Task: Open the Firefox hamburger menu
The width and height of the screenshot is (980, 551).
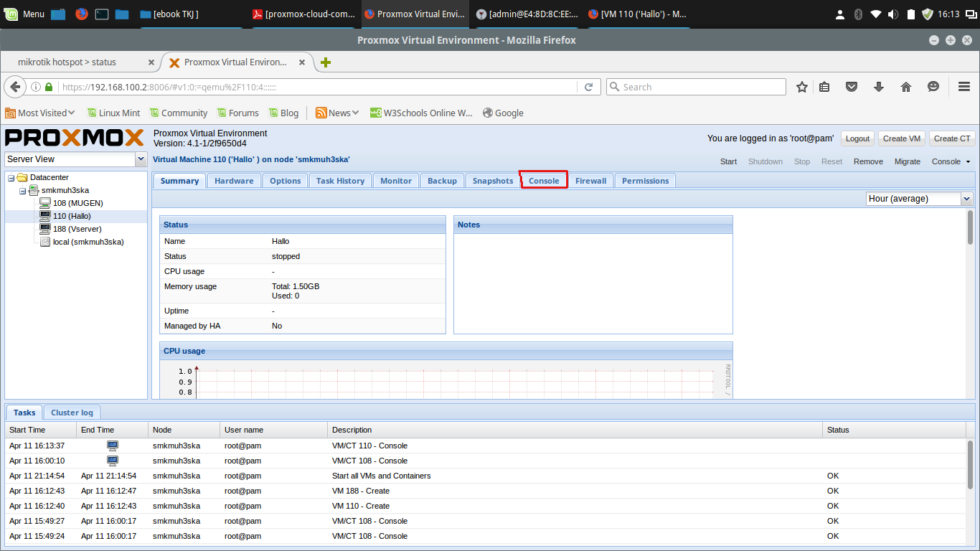Action: point(964,87)
